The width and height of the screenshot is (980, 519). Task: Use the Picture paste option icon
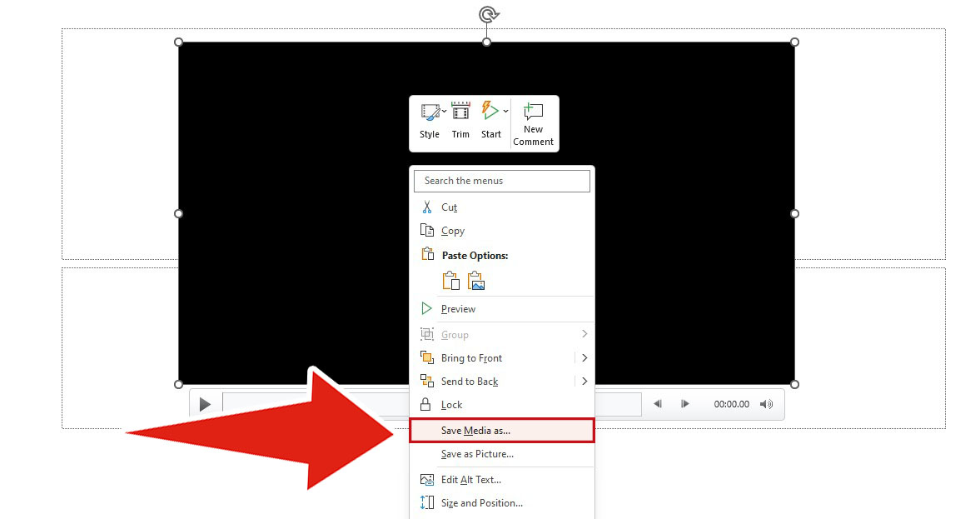(475, 281)
